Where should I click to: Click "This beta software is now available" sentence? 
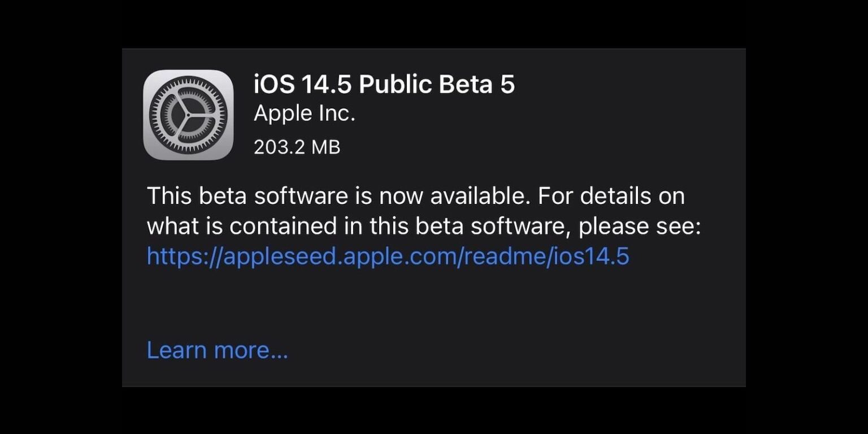click(339, 196)
